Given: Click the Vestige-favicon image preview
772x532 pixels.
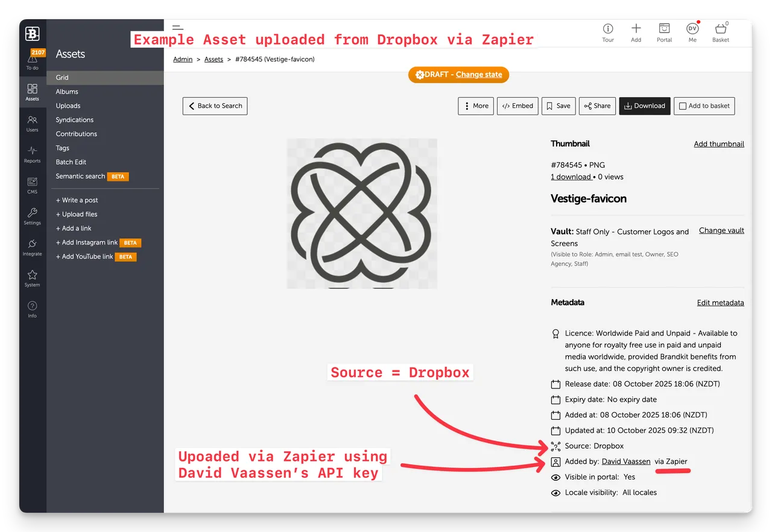Looking at the screenshot, I should point(362,214).
